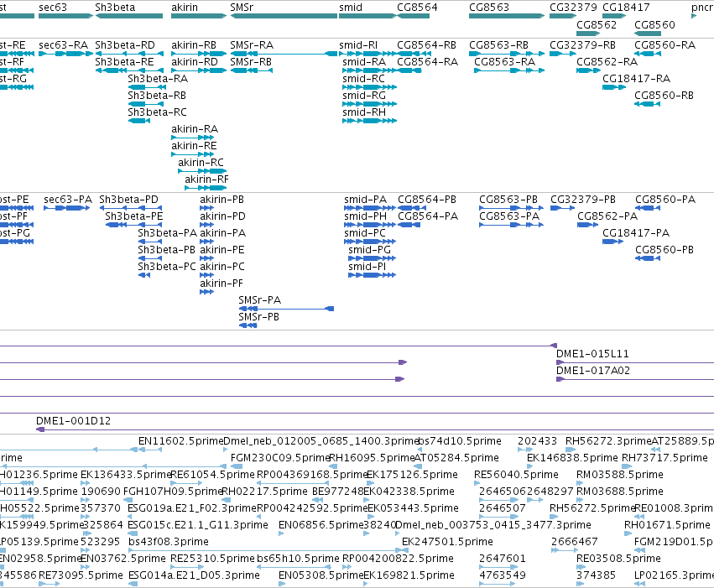This screenshot has height=588, width=714.
Task: Select the Sh3beta gene label
Action: click(x=115, y=8)
